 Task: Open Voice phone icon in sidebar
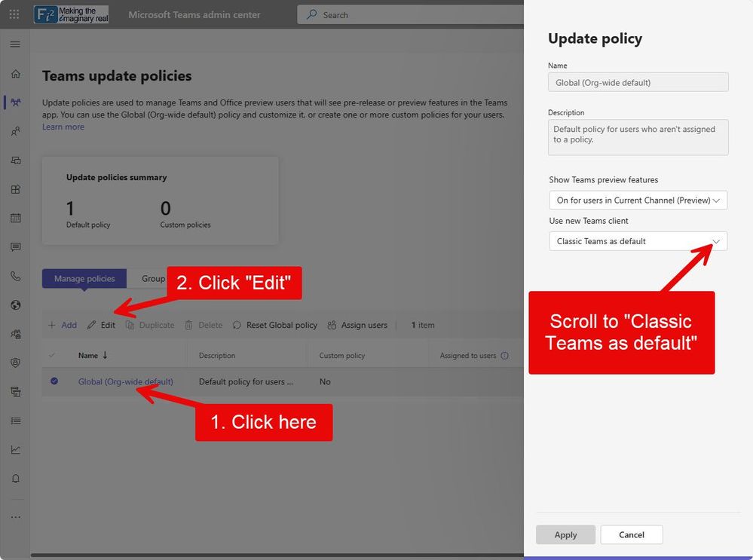pos(15,276)
